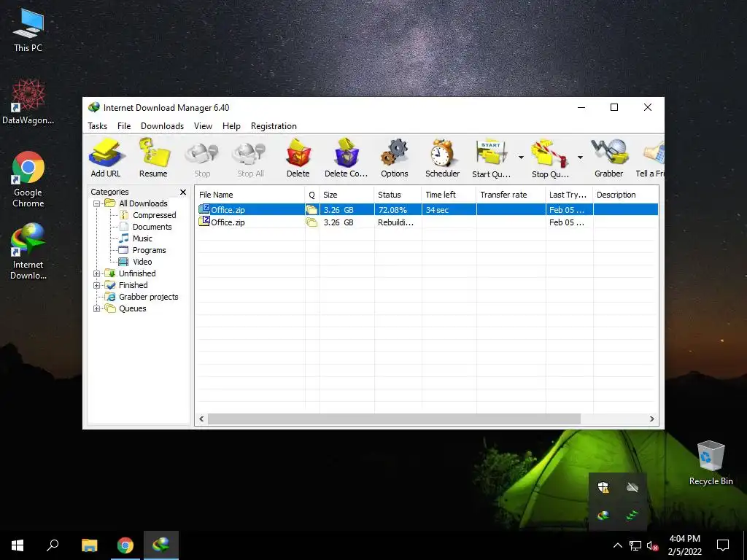Select the Music category
This screenshot has height=560, width=747.
click(135, 238)
